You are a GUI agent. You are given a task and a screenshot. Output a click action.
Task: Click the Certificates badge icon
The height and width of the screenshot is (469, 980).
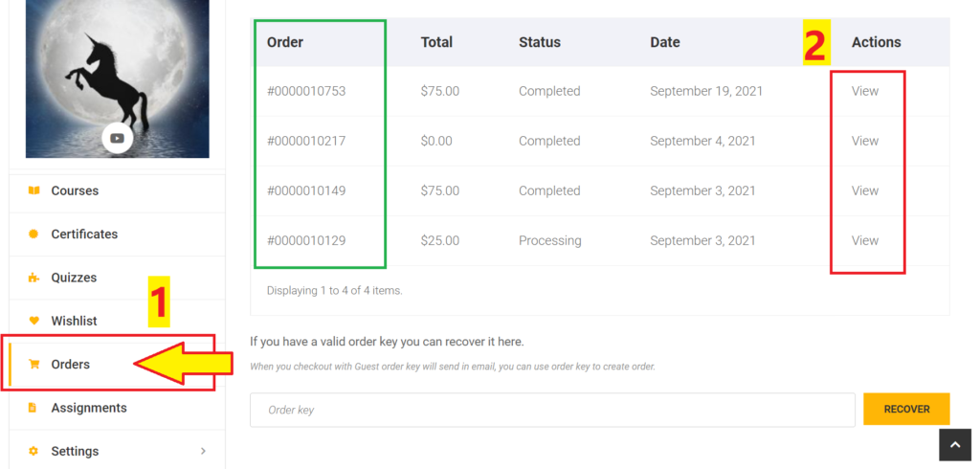34,234
